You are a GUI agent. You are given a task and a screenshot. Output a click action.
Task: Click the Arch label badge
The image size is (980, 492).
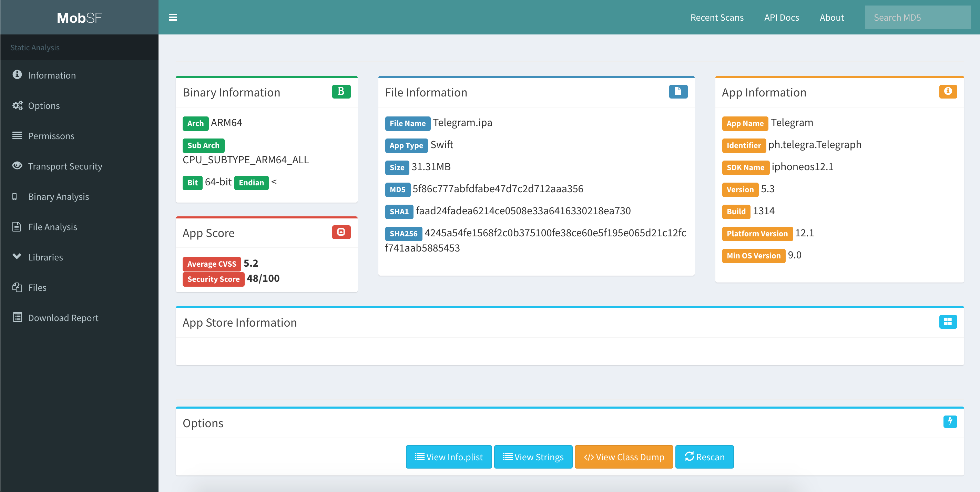point(195,123)
